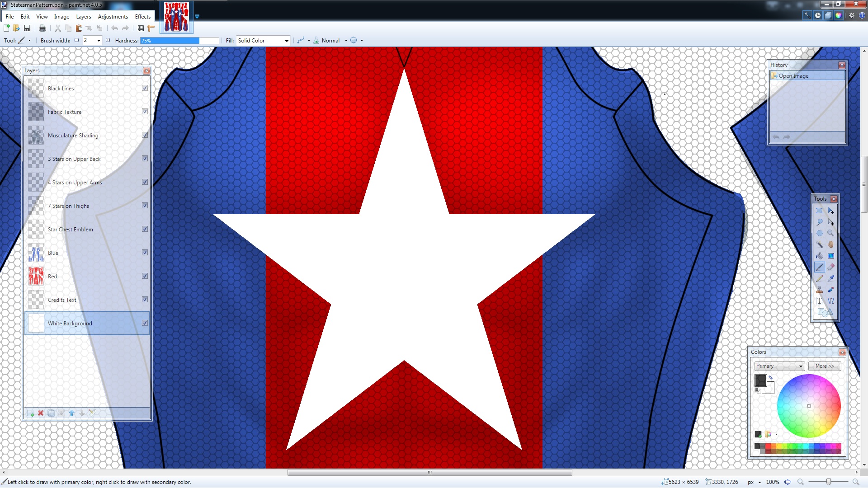The height and width of the screenshot is (488, 868).
Task: Select the Rectangle Select tool
Action: point(819,211)
